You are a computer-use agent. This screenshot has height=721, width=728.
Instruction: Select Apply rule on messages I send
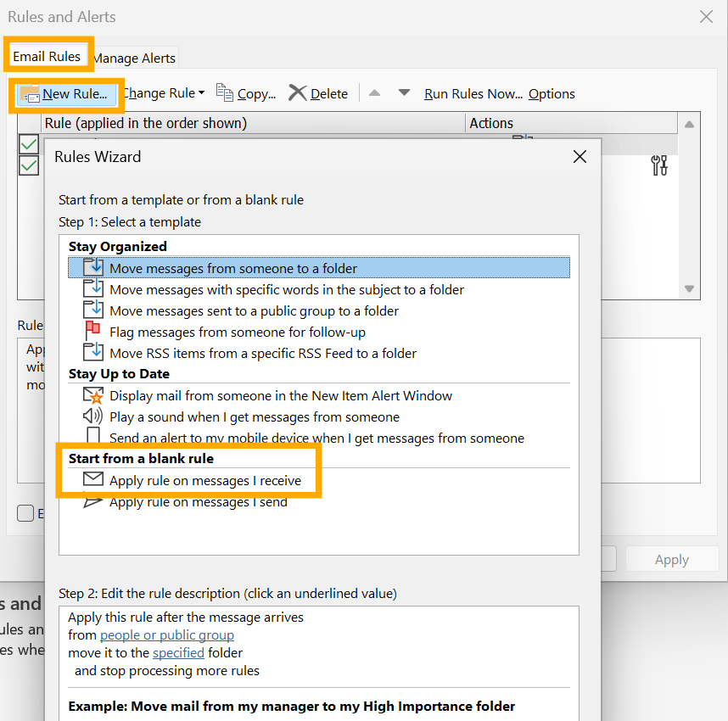pos(319,502)
